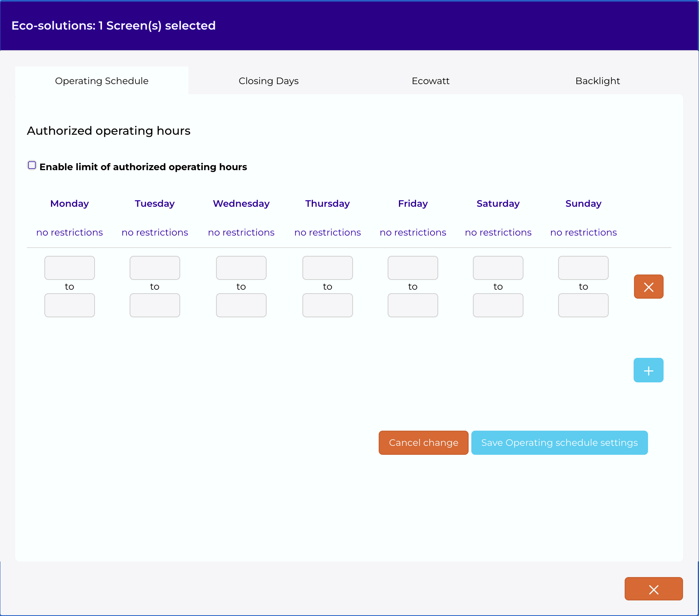Screen dimensions: 699x616
Task: Focus Monday start time field
Action: [70, 268]
